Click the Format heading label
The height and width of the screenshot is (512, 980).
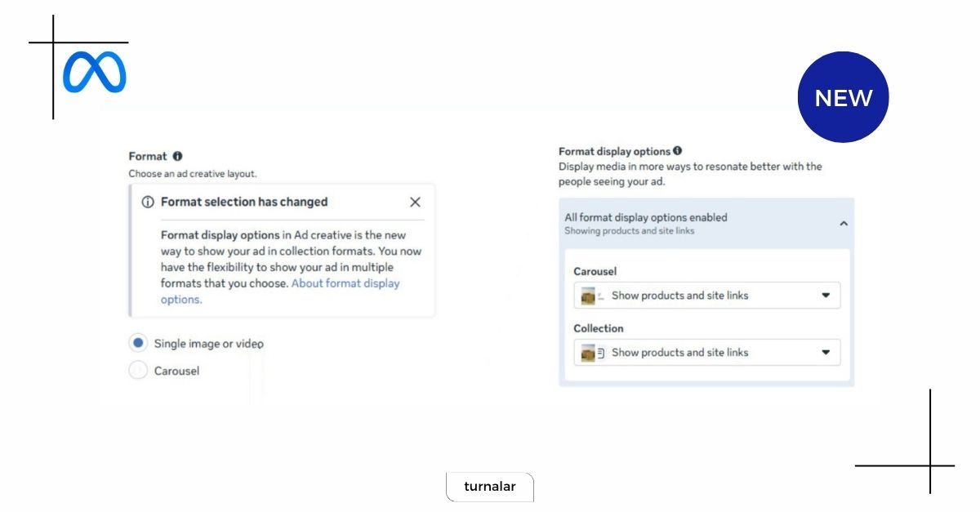pyautogui.click(x=148, y=156)
